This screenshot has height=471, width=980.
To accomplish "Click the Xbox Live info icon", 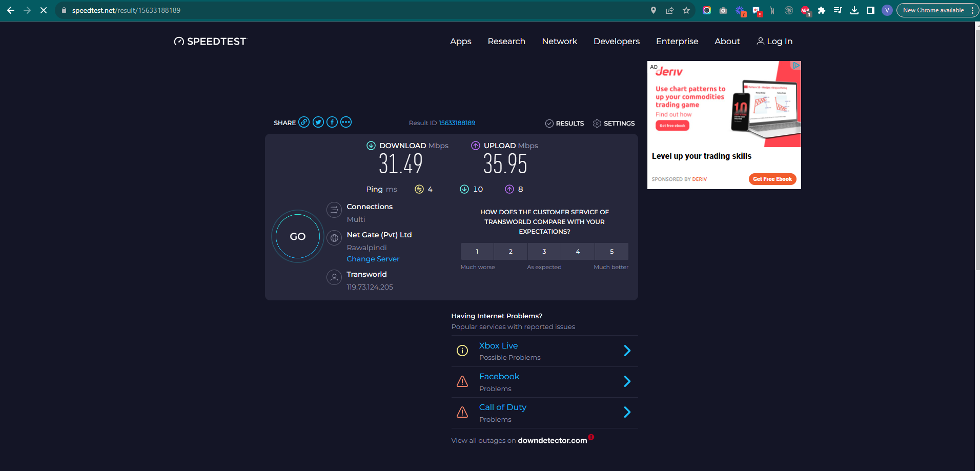I will click(462, 351).
